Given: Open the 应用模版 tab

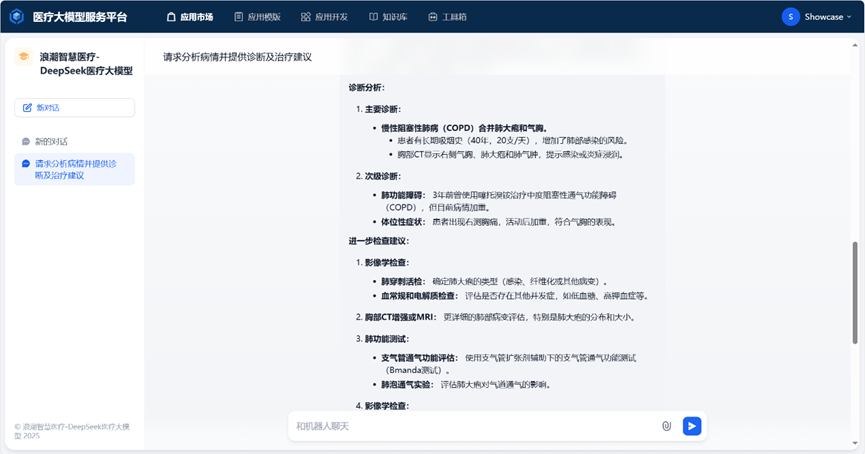Looking at the screenshot, I should 257,17.
